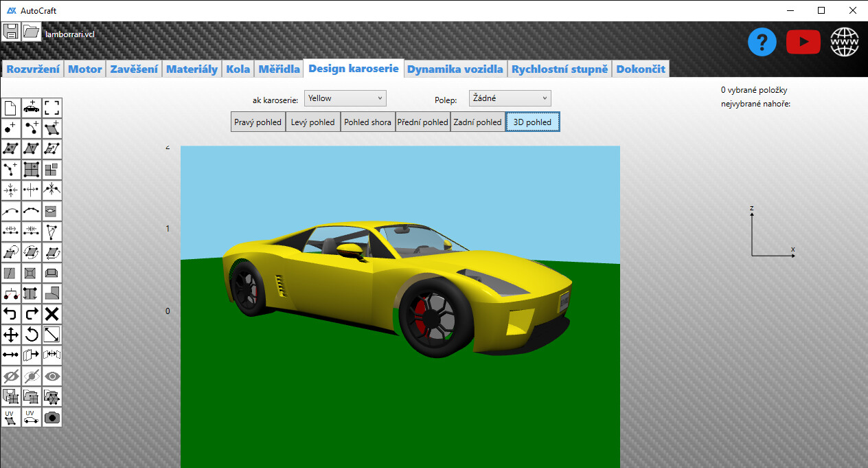Click the crossed-out filled eye icon
The height and width of the screenshot is (468, 868).
(x=32, y=376)
